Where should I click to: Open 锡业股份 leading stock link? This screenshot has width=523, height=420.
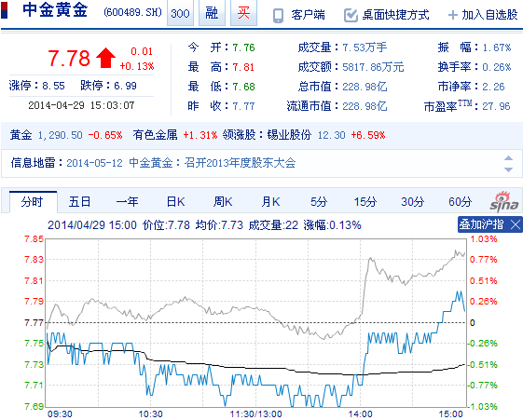[x=289, y=135]
